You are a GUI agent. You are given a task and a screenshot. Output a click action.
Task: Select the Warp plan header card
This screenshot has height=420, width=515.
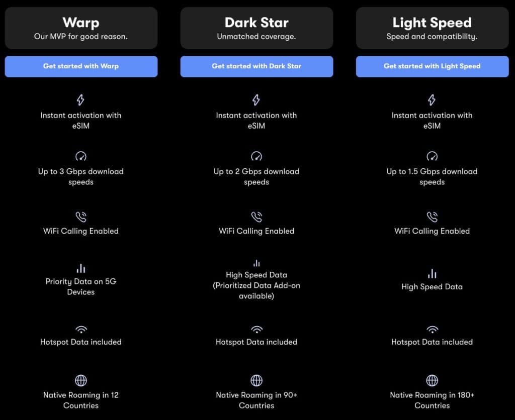pyautogui.click(x=81, y=28)
